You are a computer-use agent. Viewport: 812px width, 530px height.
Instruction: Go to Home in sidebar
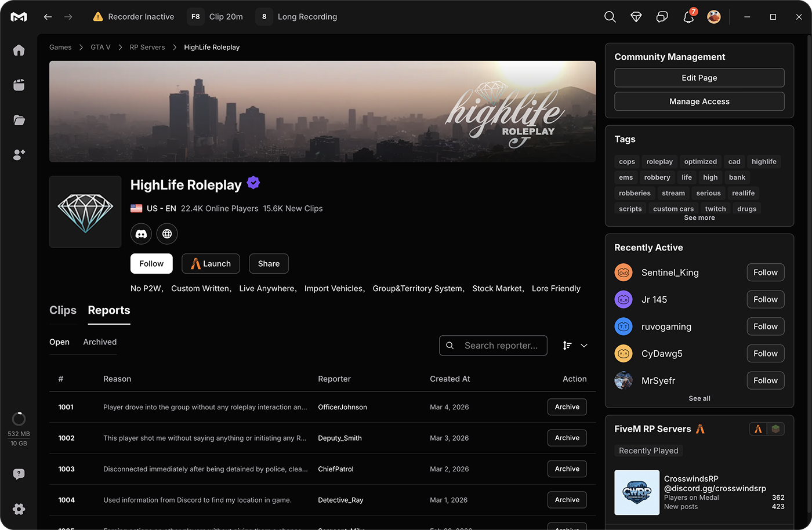click(x=19, y=50)
